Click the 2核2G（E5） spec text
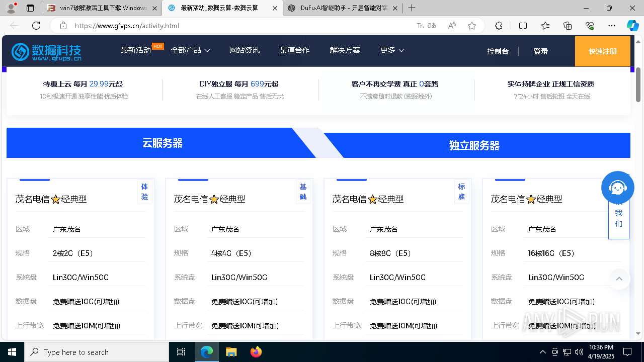This screenshot has width=644, height=362. pos(73,253)
